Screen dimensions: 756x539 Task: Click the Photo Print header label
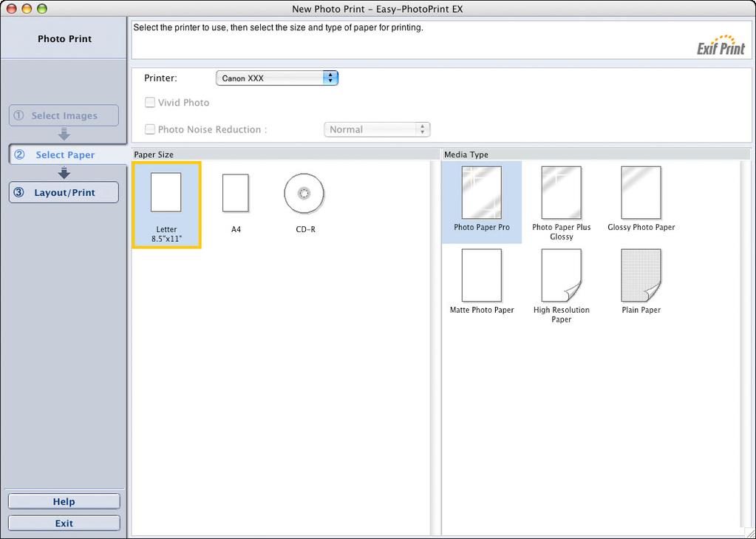pyautogui.click(x=64, y=38)
